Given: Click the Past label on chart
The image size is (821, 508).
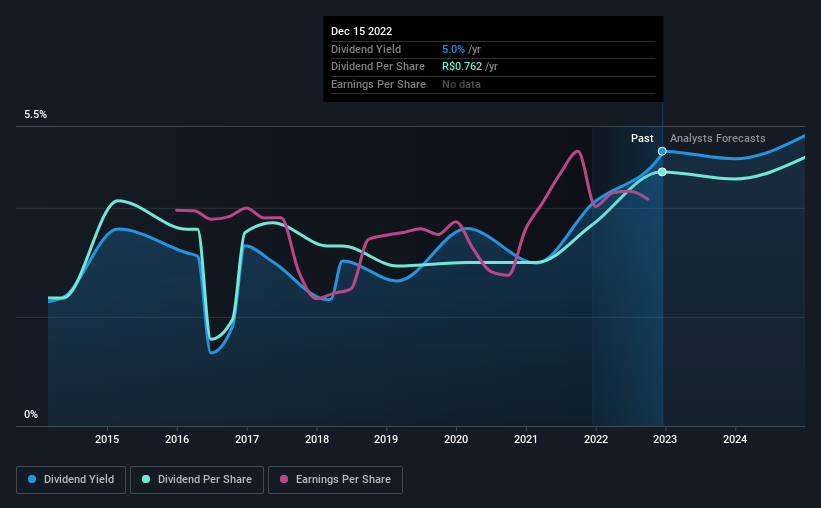Looking at the screenshot, I should 642,138.
